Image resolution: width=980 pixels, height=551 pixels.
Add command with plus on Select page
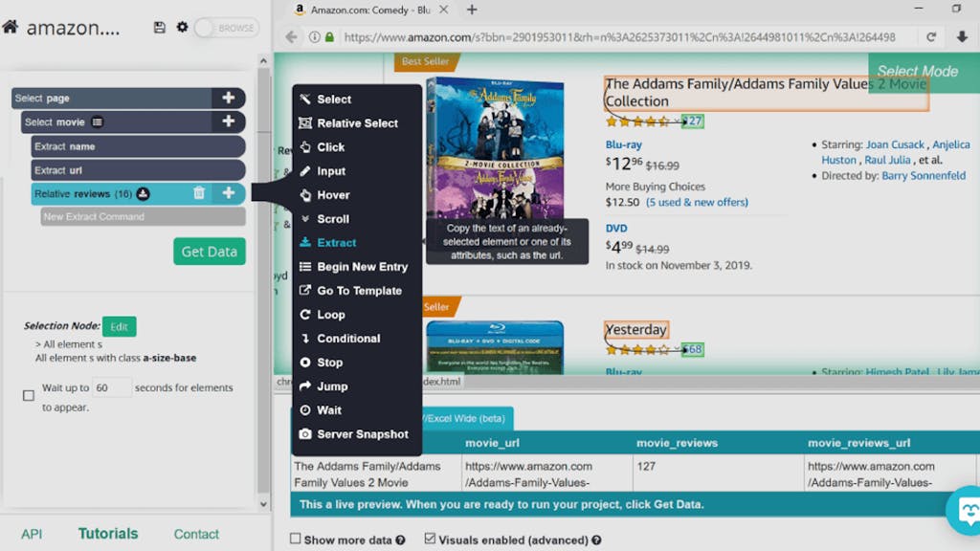click(228, 98)
